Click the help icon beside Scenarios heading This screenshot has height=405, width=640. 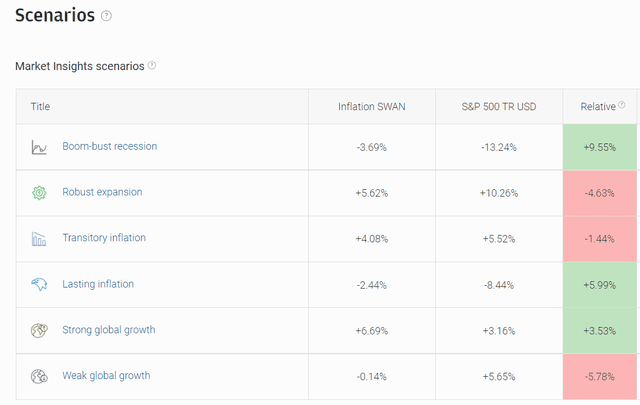point(106,16)
